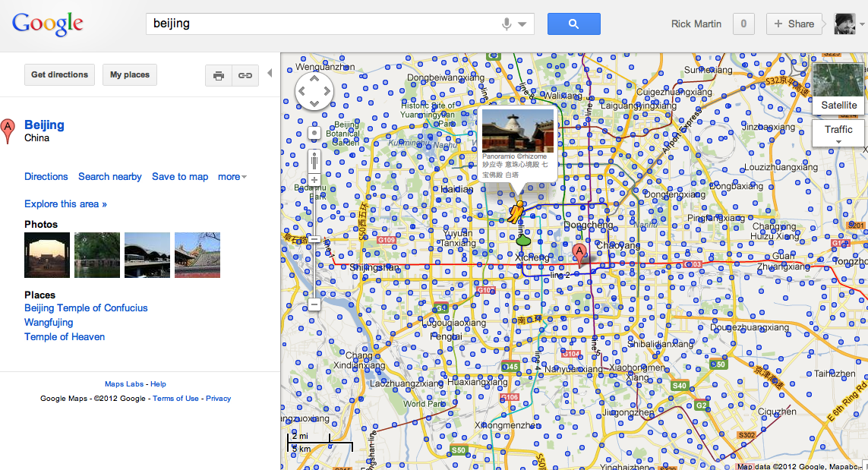Image resolution: width=868 pixels, height=470 pixels.
Task: Click the zoom in plus button
Action: pyautogui.click(x=314, y=180)
